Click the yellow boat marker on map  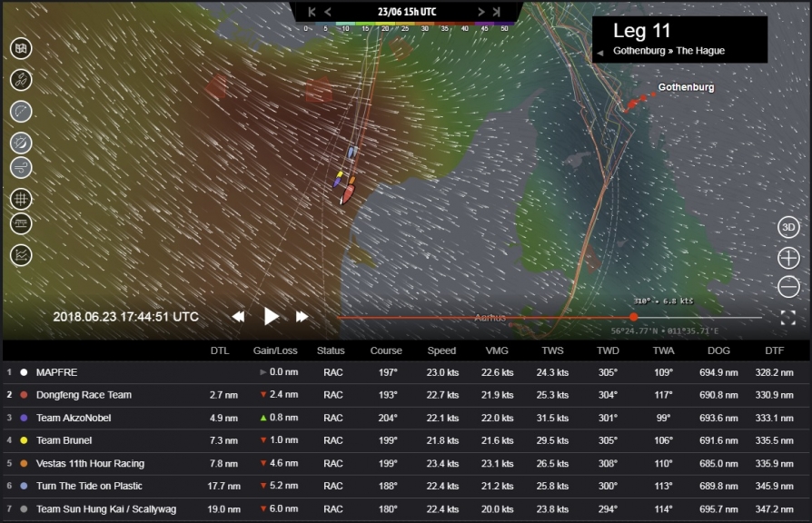pos(340,175)
